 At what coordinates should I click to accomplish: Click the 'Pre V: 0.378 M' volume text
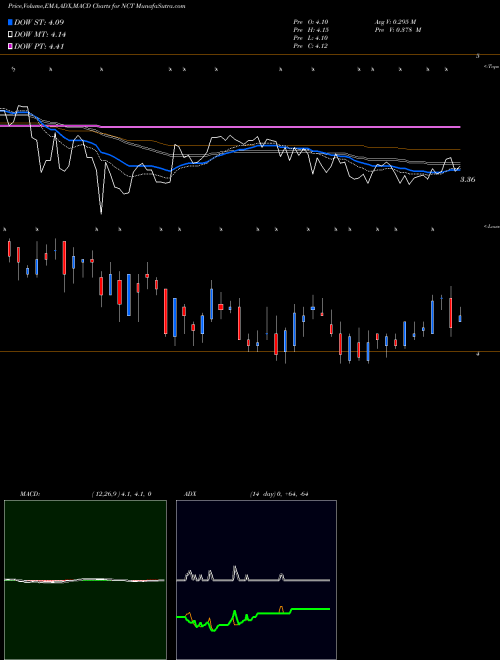pyautogui.click(x=398, y=30)
